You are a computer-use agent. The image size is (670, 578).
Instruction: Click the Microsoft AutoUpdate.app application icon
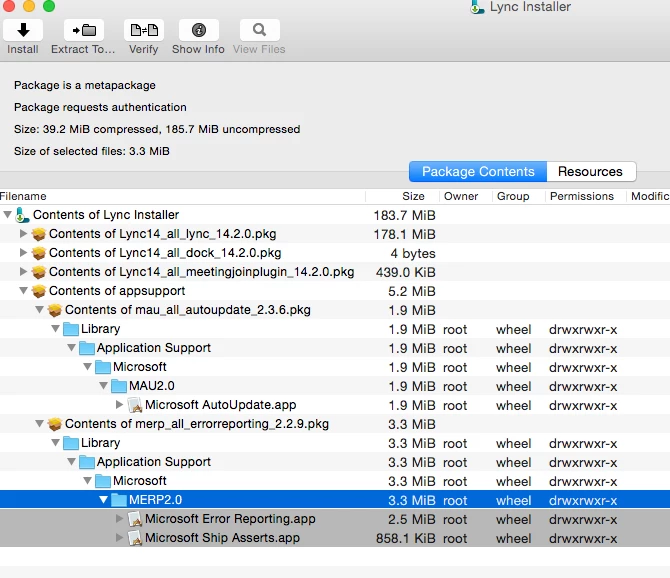coord(135,405)
